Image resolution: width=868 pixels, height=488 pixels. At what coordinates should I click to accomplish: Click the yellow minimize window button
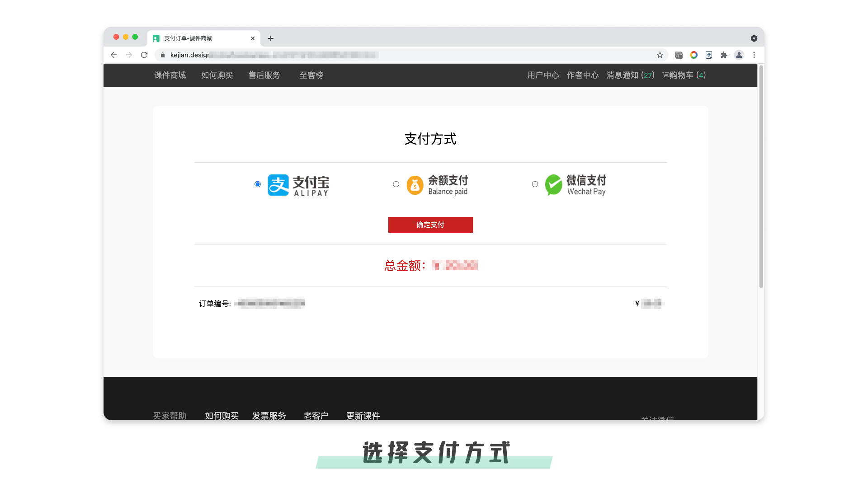tap(126, 37)
